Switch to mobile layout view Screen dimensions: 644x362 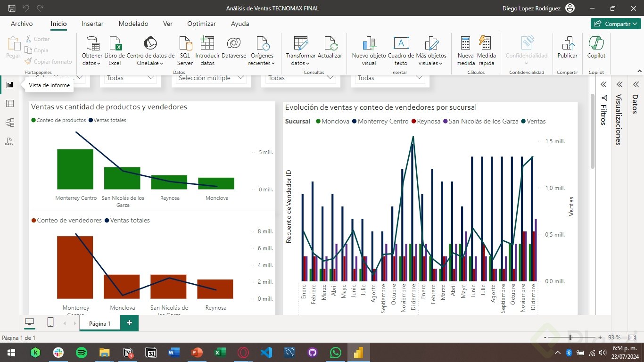50,322
